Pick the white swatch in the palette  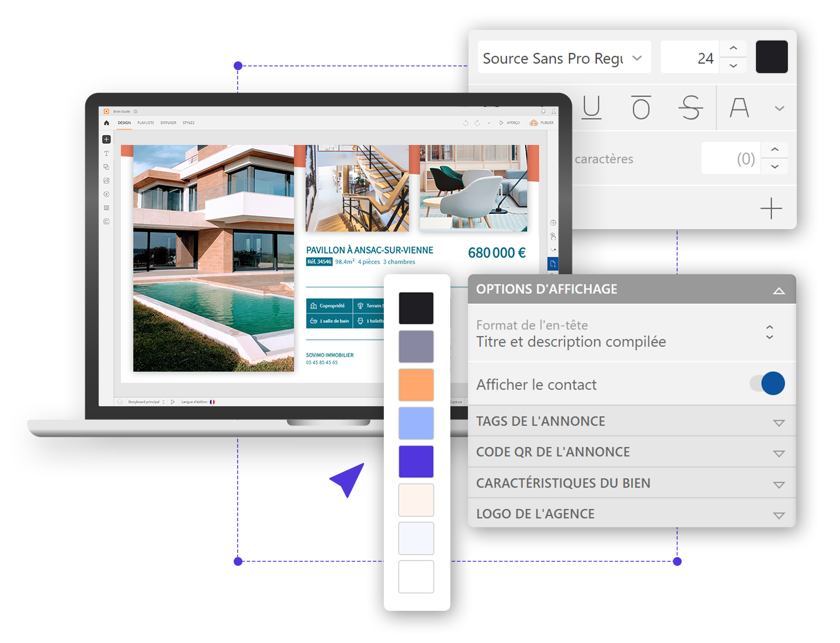(416, 576)
